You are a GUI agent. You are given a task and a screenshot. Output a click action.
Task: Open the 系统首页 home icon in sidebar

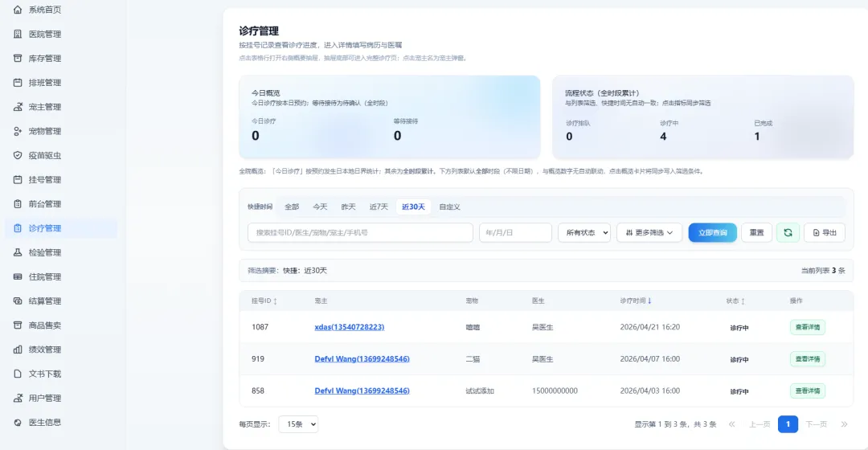point(18,10)
